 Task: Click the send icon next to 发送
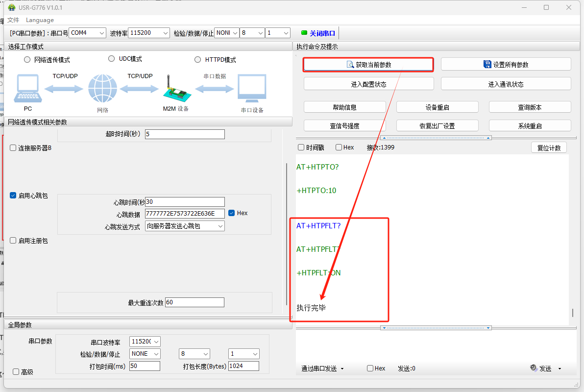click(534, 368)
